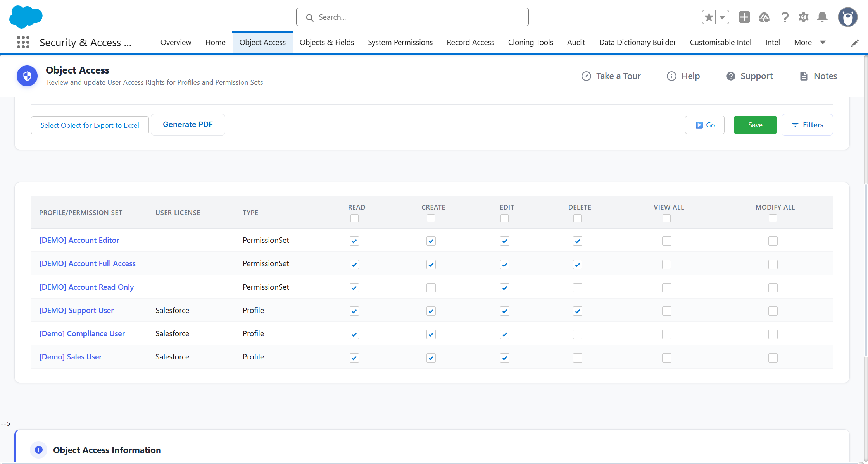
Task: Select the Object Access tab
Action: pyautogui.click(x=262, y=42)
